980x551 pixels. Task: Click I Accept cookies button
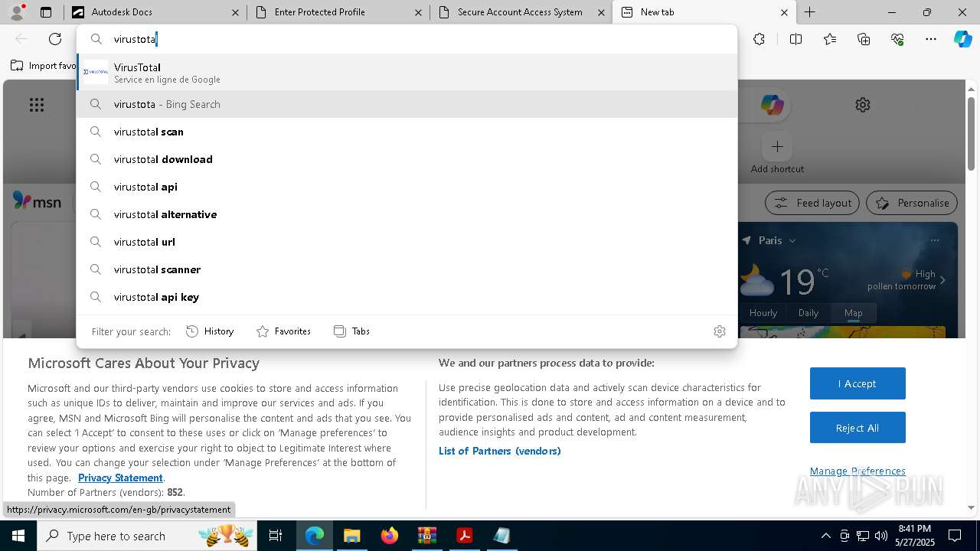[857, 383]
